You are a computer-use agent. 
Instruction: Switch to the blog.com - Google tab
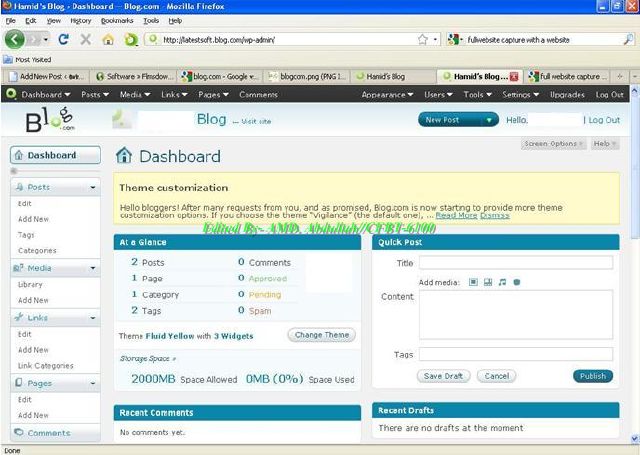220,76
